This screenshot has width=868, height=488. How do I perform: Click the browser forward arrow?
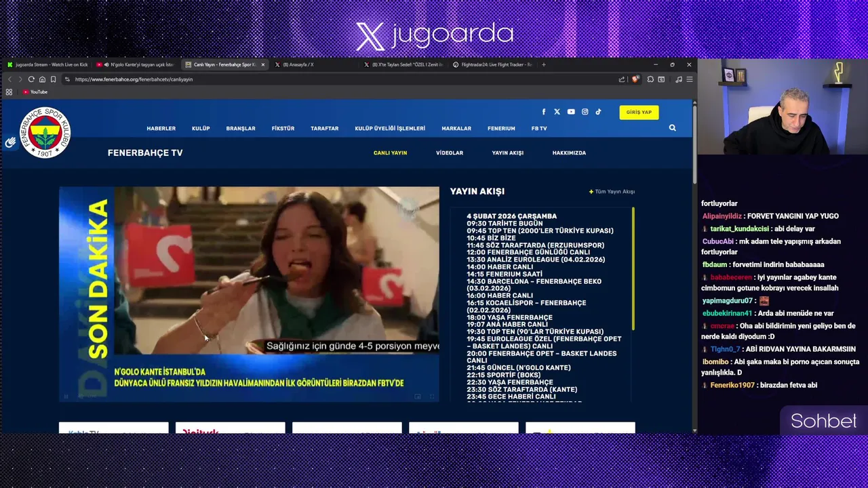(20, 79)
